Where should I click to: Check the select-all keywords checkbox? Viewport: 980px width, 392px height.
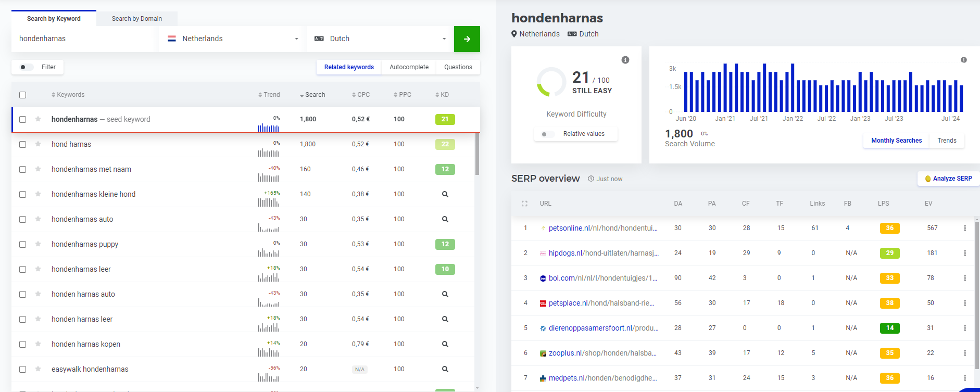pyautogui.click(x=22, y=95)
